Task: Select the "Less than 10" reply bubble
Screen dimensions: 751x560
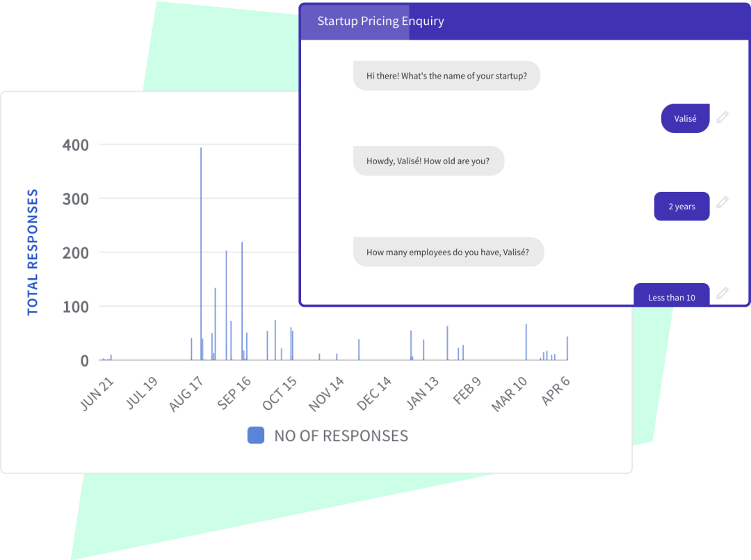Action: [x=671, y=297]
